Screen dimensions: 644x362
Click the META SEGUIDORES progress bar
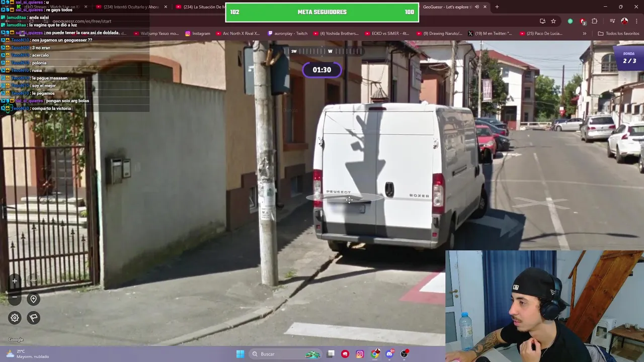click(x=322, y=12)
